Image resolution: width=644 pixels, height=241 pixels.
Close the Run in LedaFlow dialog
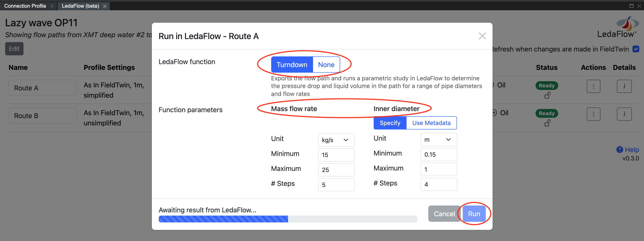pyautogui.click(x=482, y=36)
